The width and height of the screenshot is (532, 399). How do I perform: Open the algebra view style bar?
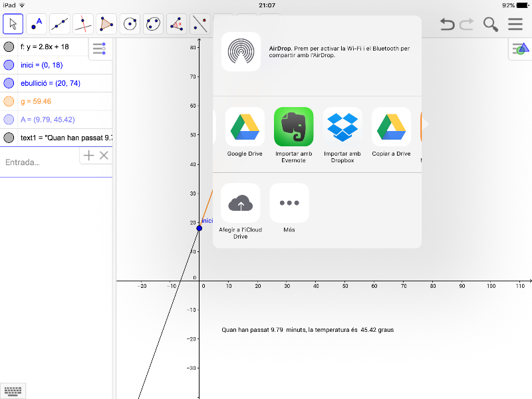point(99,49)
